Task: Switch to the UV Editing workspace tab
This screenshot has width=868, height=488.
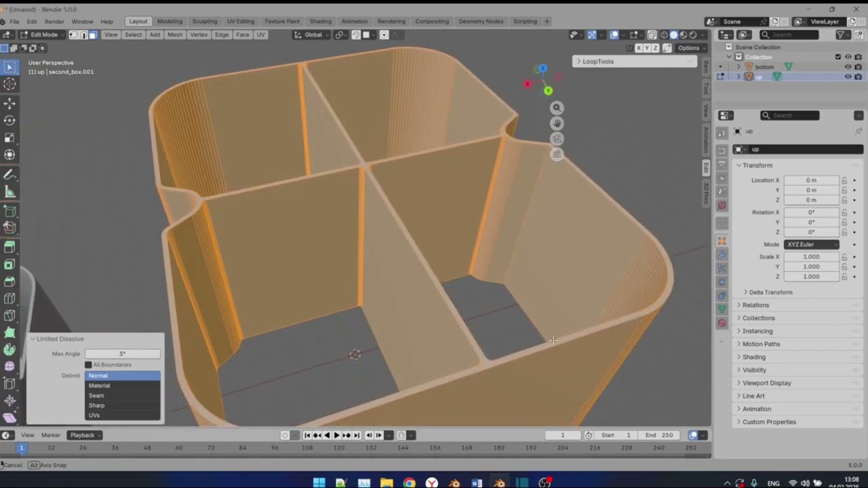Action: (x=241, y=22)
